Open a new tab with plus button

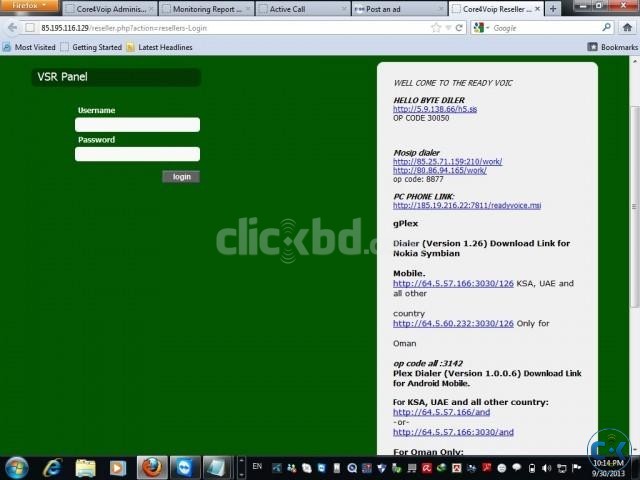[553, 9]
